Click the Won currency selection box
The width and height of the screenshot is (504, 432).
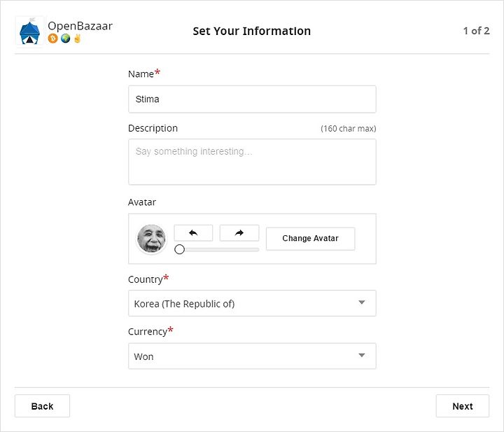[252, 356]
